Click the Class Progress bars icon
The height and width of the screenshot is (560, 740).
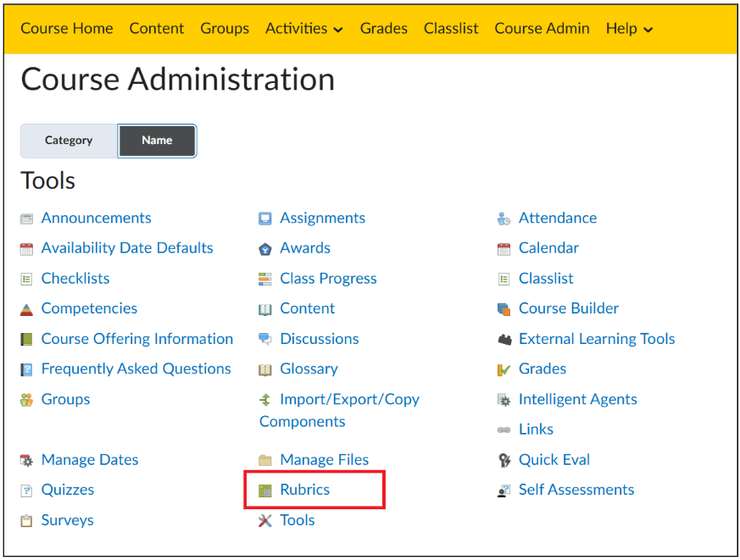265,280
